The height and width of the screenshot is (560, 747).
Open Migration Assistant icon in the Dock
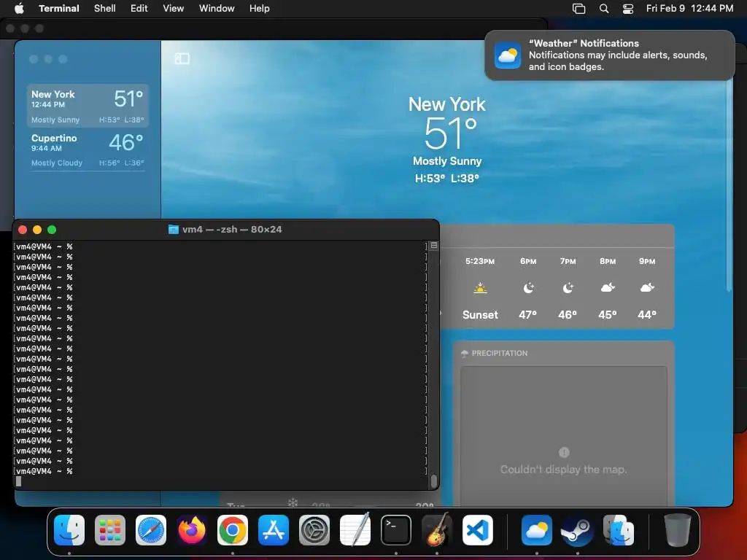pyautogui.click(x=619, y=530)
